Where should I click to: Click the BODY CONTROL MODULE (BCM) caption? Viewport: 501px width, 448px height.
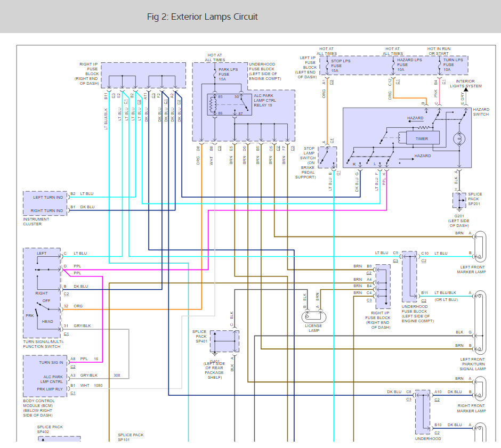(39, 408)
